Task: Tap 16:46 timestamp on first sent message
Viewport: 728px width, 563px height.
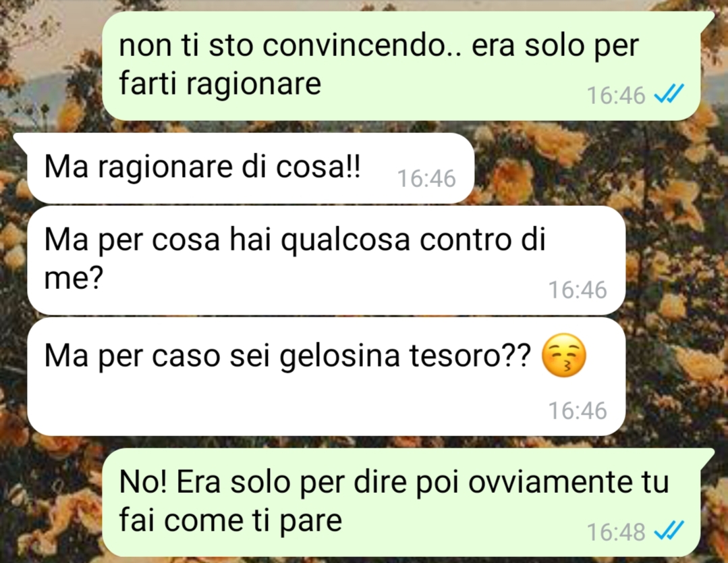Action: click(x=615, y=95)
